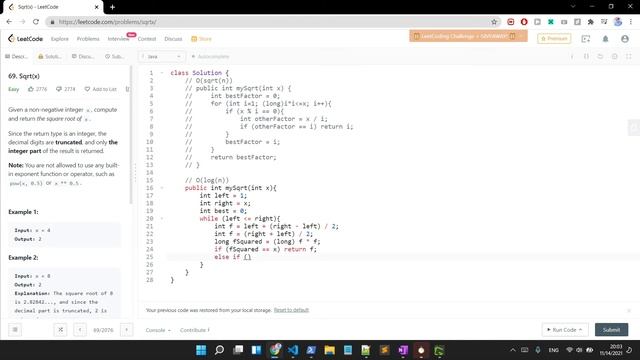
Task: Expand the Console dropdown
Action: [x=158, y=330]
